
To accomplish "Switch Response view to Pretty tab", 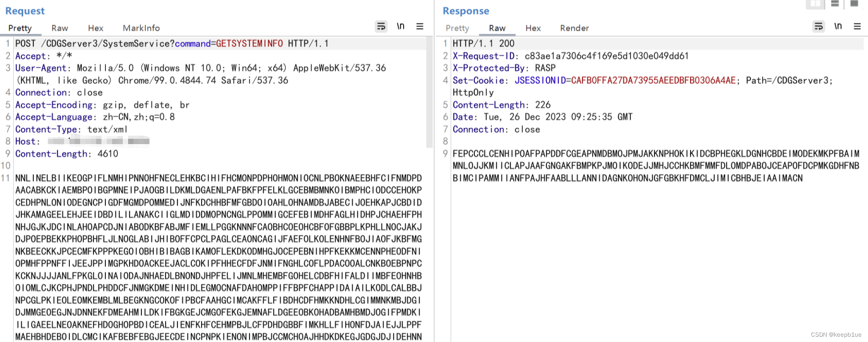I will (x=457, y=28).
